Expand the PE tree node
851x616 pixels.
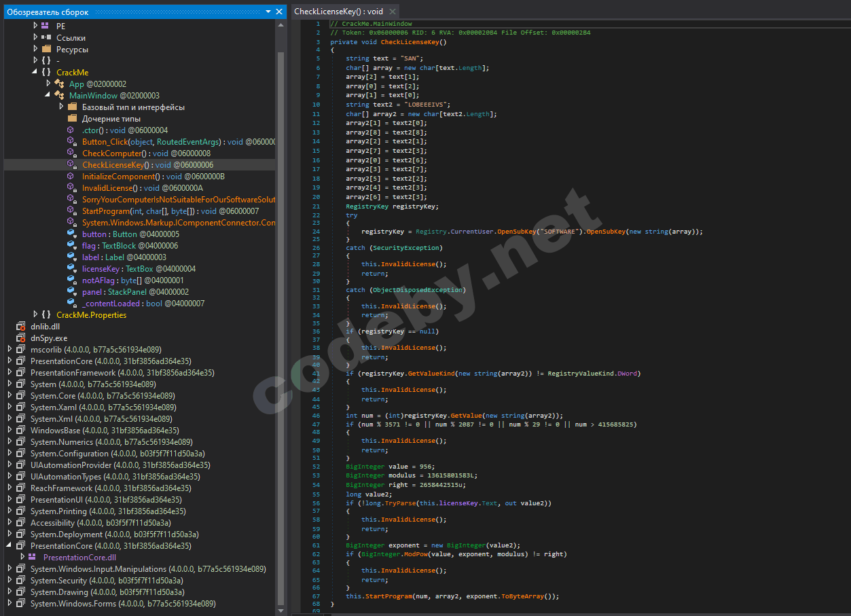click(35, 25)
